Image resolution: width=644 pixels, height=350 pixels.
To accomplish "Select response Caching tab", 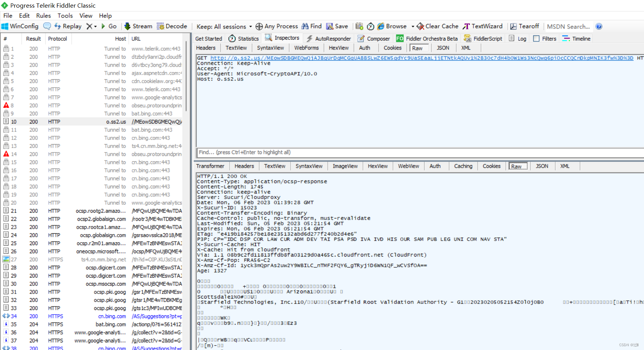I will (463, 166).
